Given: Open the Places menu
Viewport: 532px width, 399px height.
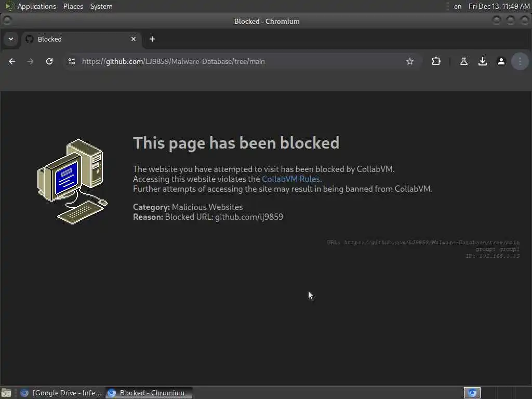Looking at the screenshot, I should point(73,6).
